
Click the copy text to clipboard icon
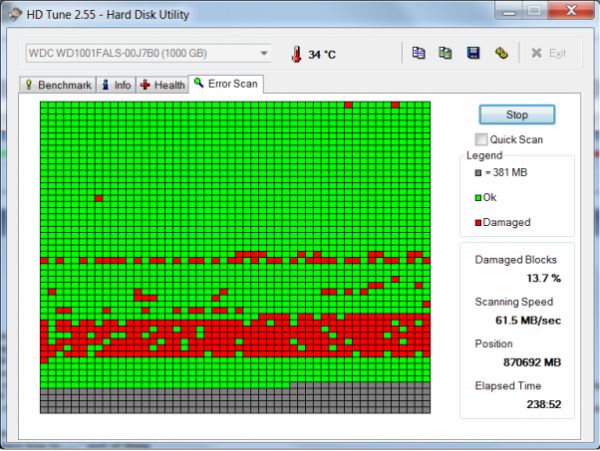[x=418, y=53]
